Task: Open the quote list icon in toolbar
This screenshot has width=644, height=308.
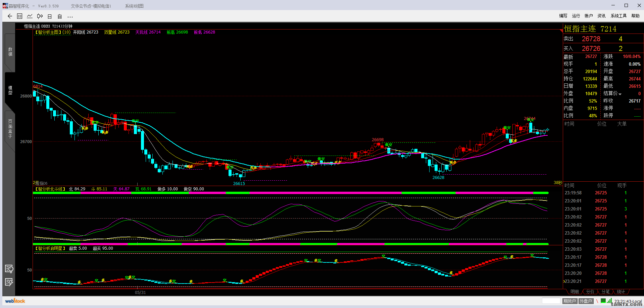Action: point(20,16)
